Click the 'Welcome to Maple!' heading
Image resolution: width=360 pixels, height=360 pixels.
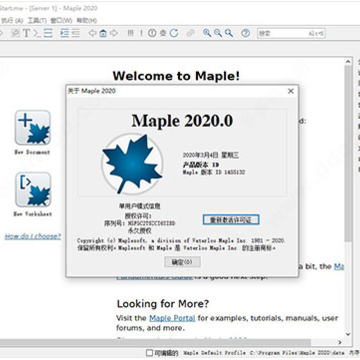[176, 76]
